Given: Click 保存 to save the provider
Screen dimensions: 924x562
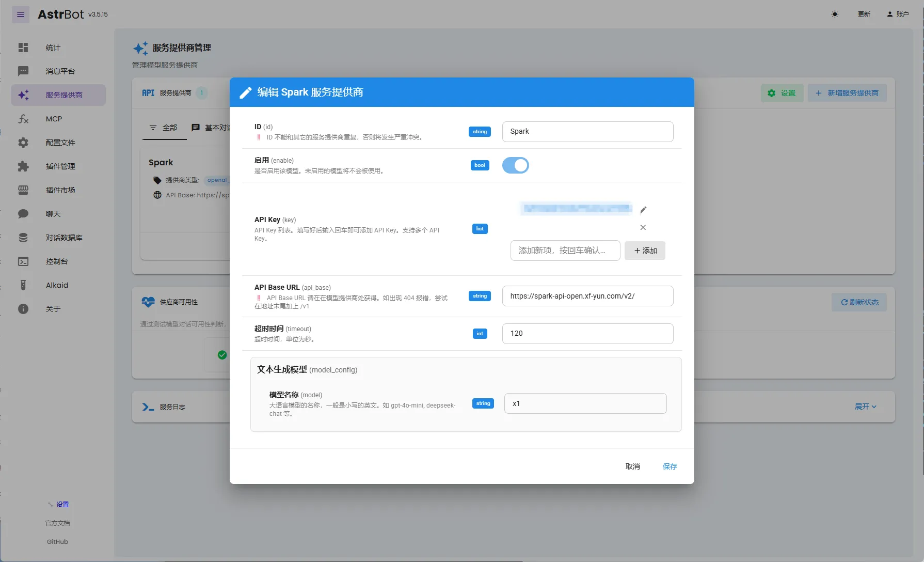Looking at the screenshot, I should (670, 466).
